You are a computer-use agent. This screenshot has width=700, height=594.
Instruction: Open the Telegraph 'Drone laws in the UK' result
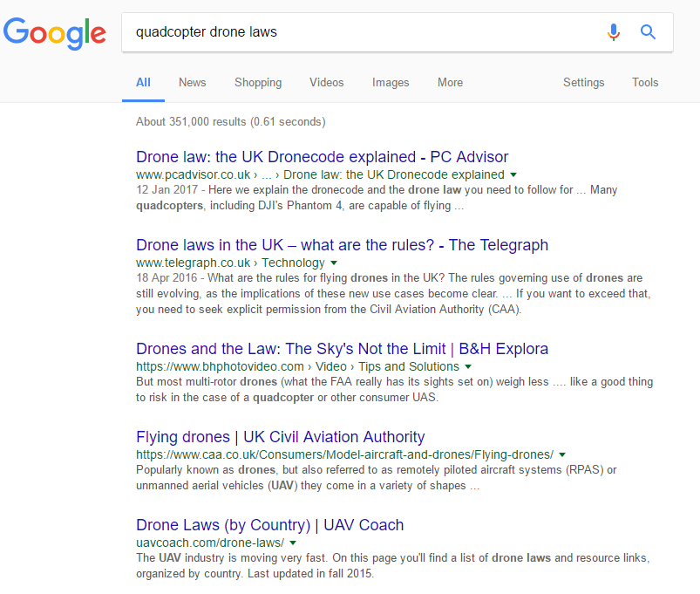point(342,245)
